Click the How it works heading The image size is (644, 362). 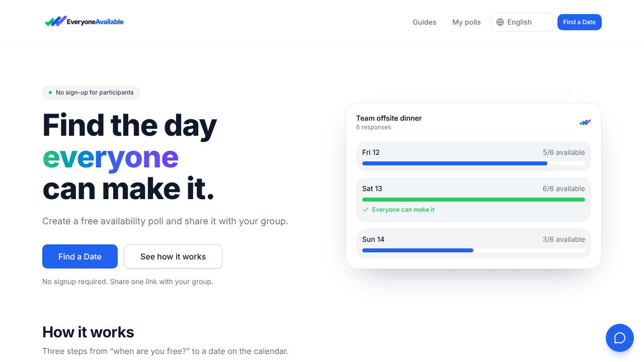click(88, 332)
